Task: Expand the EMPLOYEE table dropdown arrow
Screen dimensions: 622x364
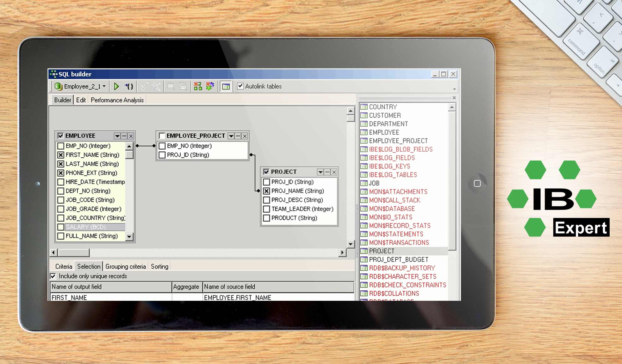Action: [117, 136]
